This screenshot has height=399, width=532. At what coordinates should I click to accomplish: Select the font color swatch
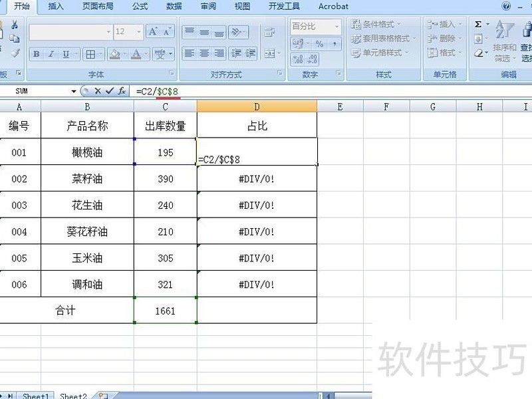tap(136, 55)
